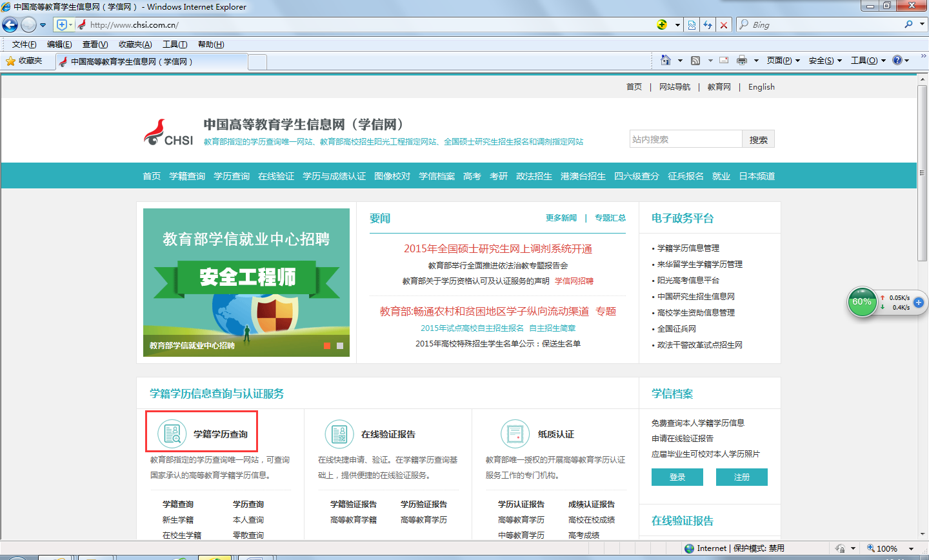Expand the Print options dropdown arrow
929x560 pixels.
756,61
